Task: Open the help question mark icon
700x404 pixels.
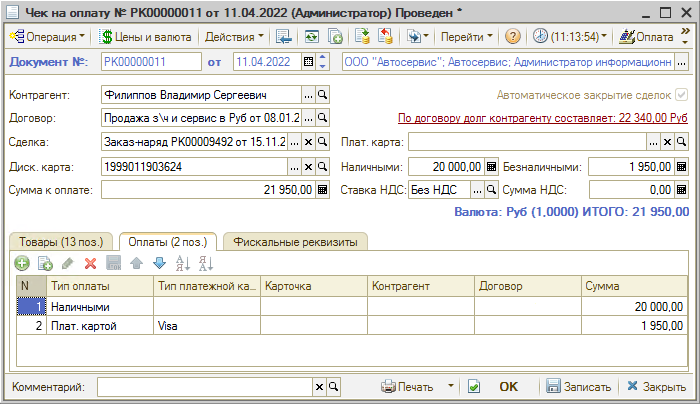Action: pos(513,36)
